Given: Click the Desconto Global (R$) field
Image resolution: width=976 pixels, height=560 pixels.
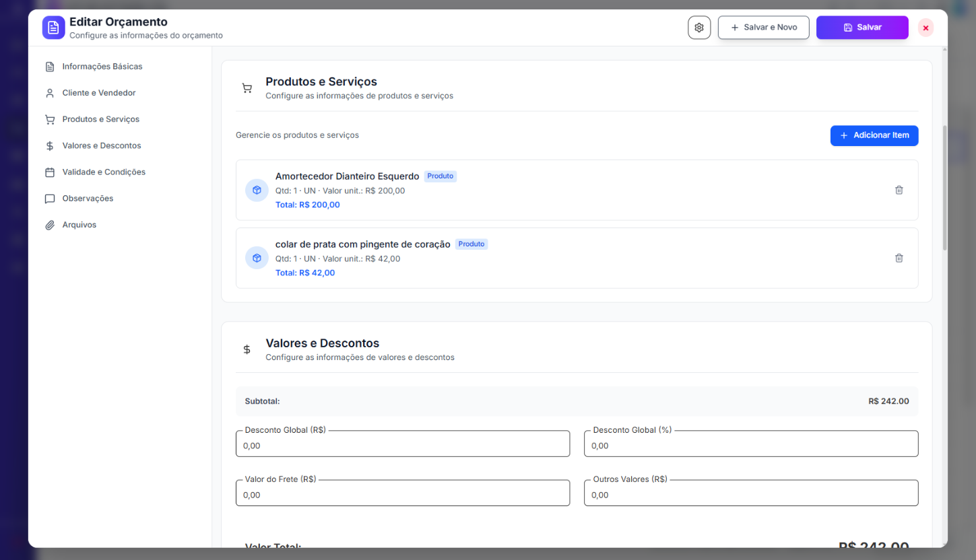Looking at the screenshot, I should tap(403, 444).
